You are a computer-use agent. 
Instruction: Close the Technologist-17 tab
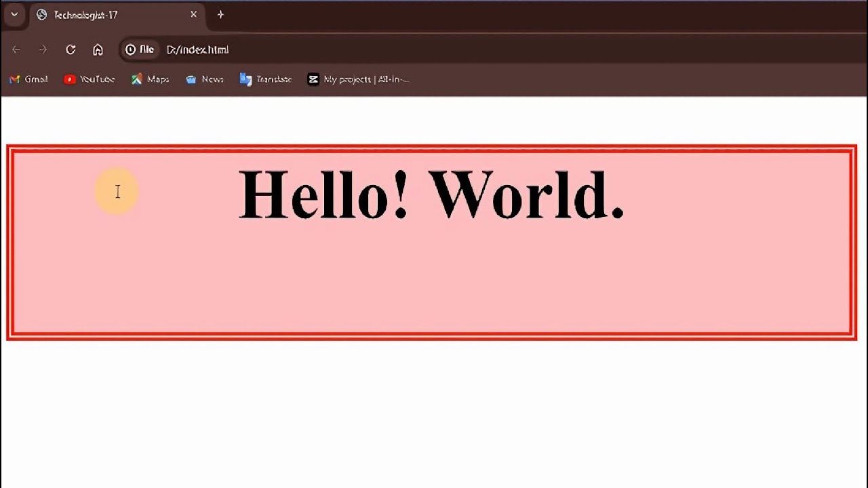coord(193,14)
